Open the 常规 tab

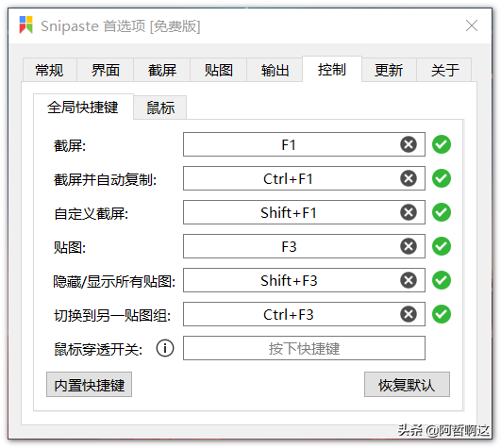click(x=49, y=70)
